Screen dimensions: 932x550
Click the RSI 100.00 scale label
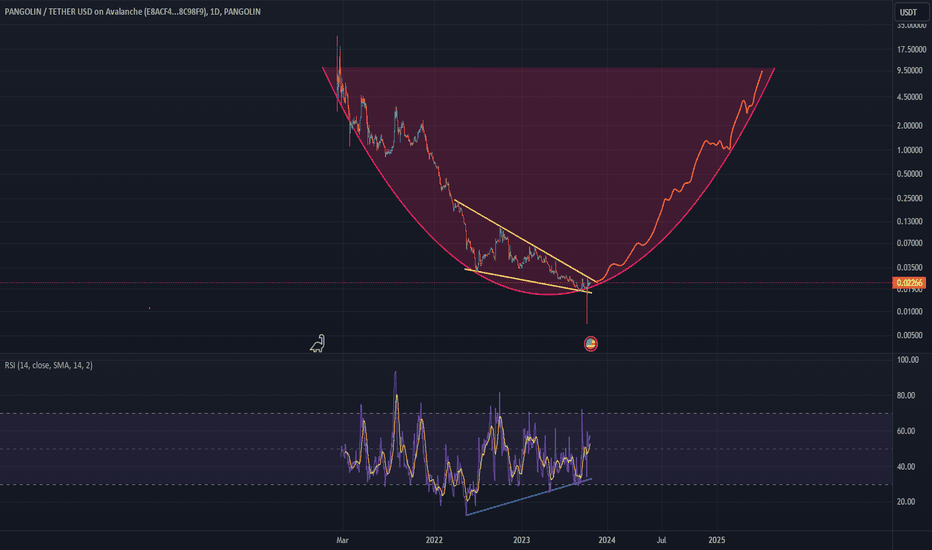coord(908,360)
